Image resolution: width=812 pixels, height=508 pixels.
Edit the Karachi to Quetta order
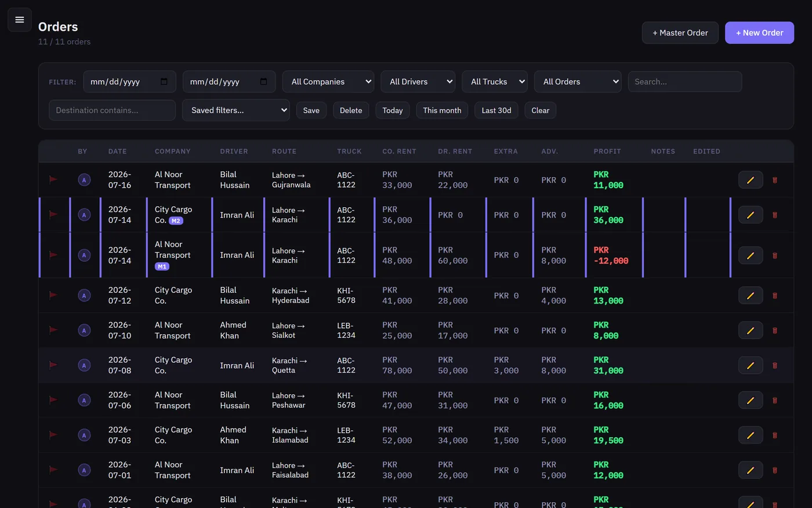coord(751,365)
